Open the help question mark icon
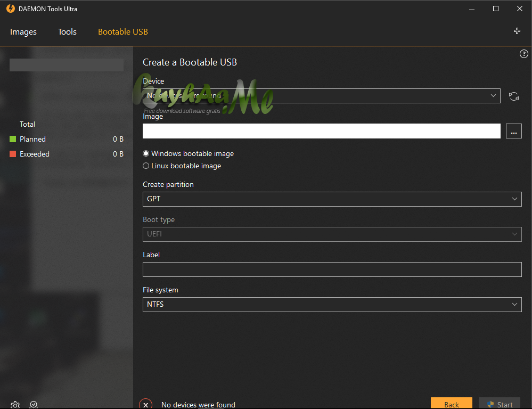This screenshot has width=532, height=409. coord(523,53)
